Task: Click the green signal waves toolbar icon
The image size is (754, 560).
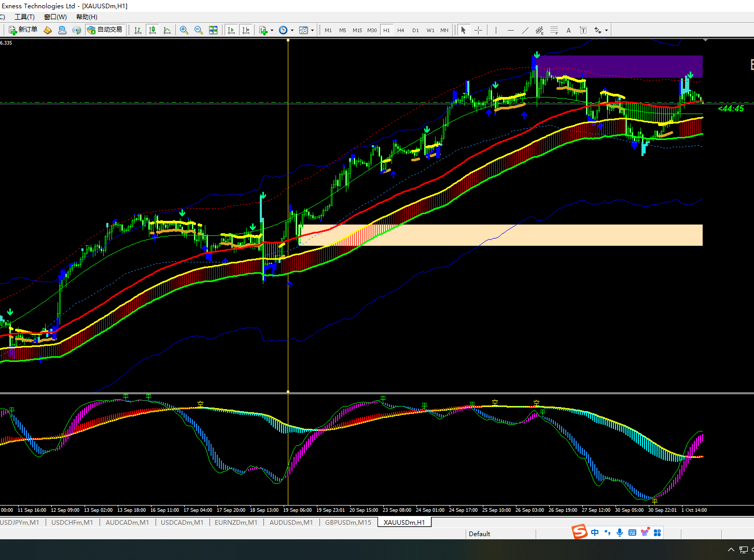Action: point(77,30)
